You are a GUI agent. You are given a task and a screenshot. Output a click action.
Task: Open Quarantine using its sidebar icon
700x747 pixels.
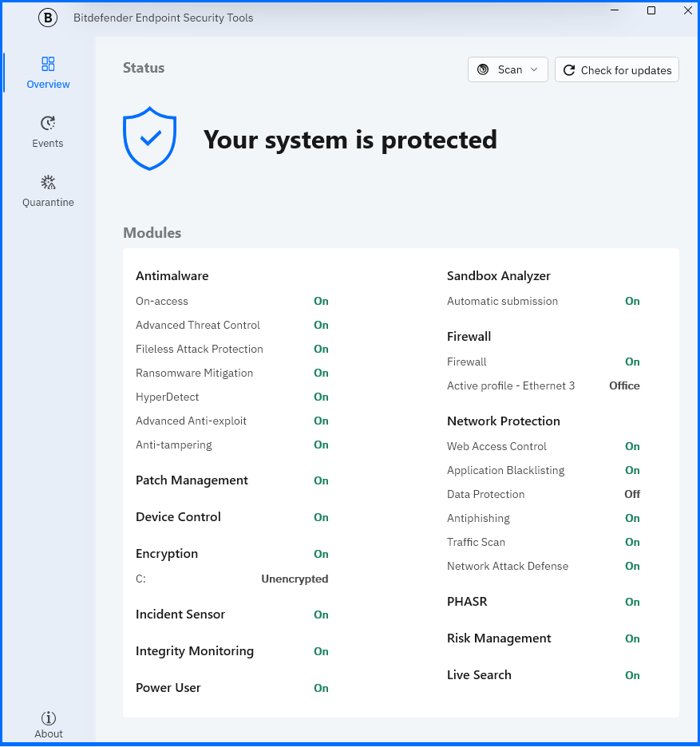[x=47, y=182]
